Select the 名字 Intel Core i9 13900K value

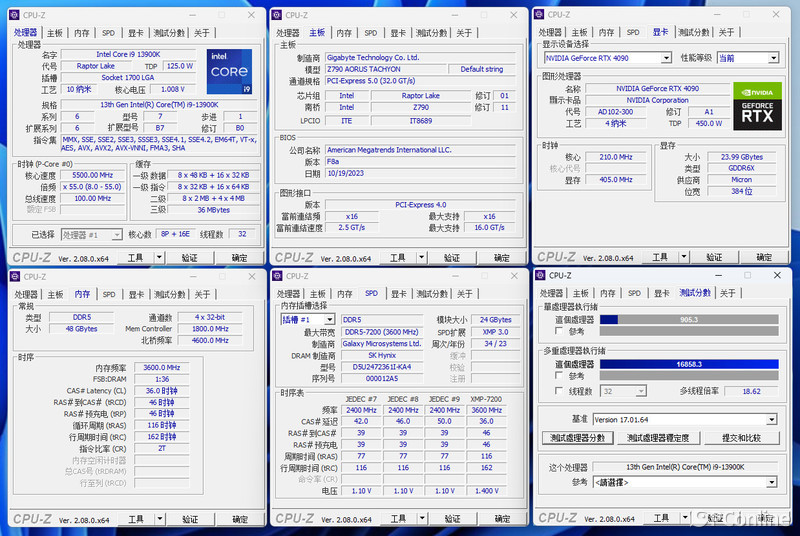click(x=128, y=54)
